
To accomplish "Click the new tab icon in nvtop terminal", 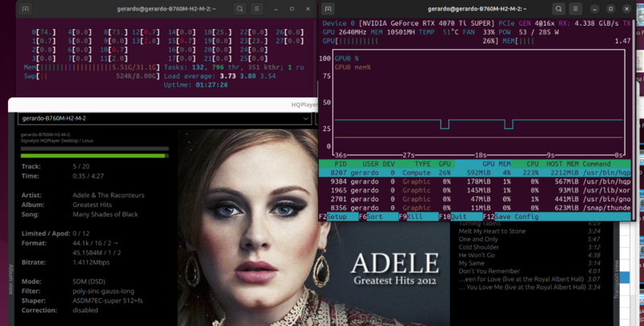I will tap(332, 9).
